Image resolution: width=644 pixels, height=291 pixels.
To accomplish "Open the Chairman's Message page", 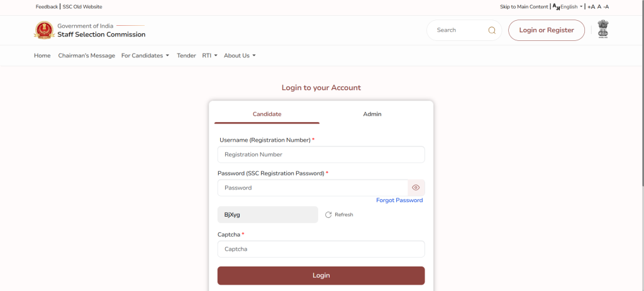I will [86, 55].
